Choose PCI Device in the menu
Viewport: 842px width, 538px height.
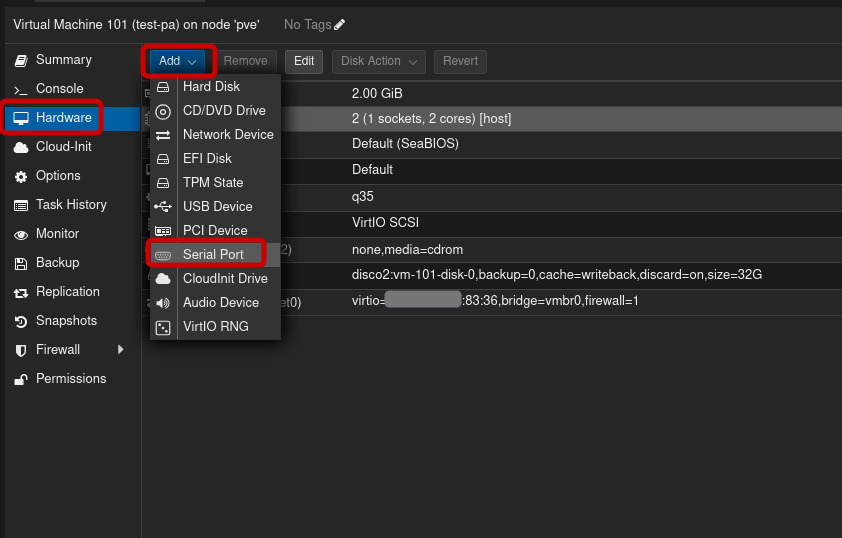[214, 231]
